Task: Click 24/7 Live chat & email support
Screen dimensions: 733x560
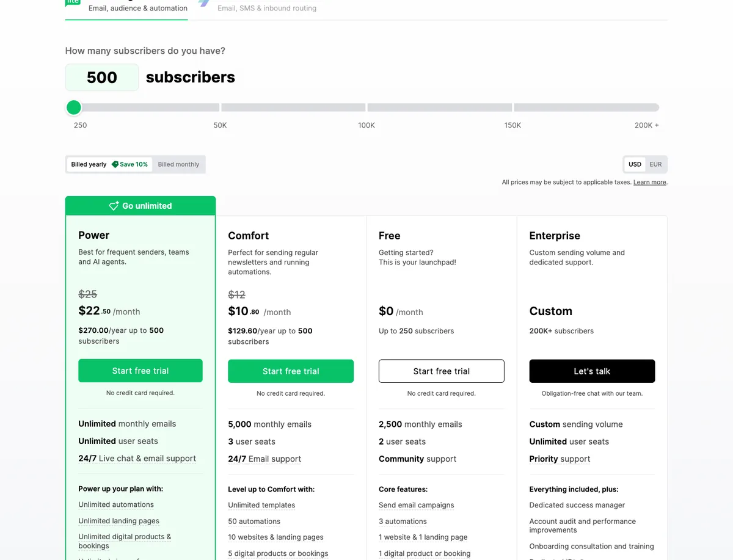Action: click(x=137, y=459)
